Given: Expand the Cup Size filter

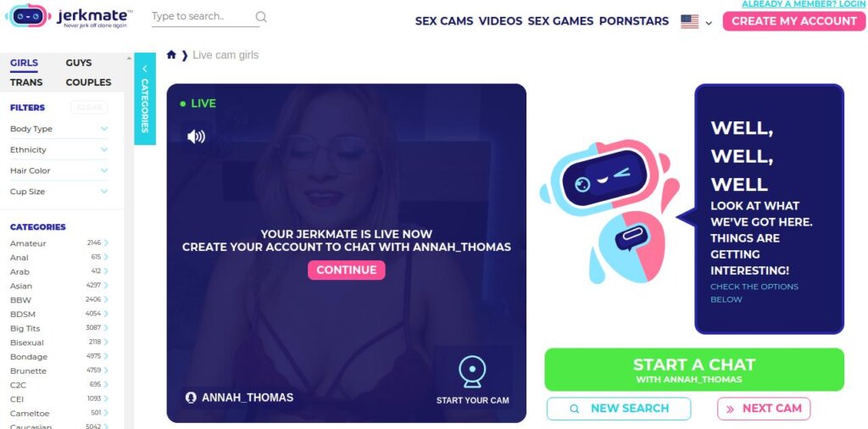Looking at the screenshot, I should [58, 192].
